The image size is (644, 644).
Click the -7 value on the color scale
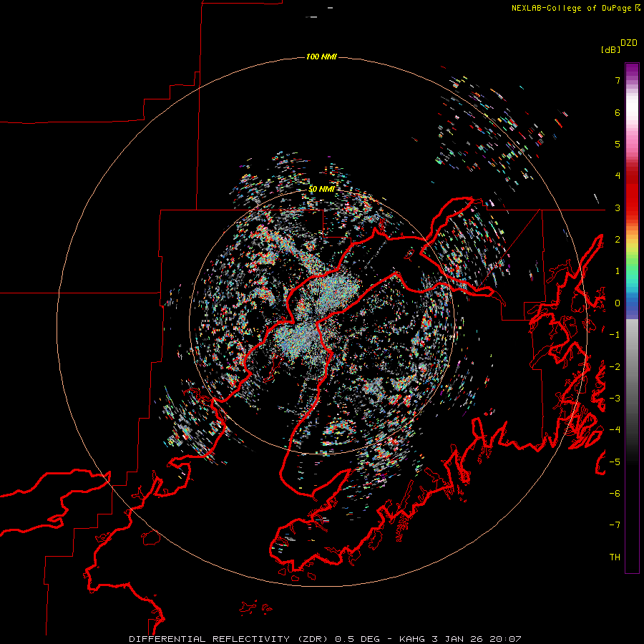(x=615, y=525)
